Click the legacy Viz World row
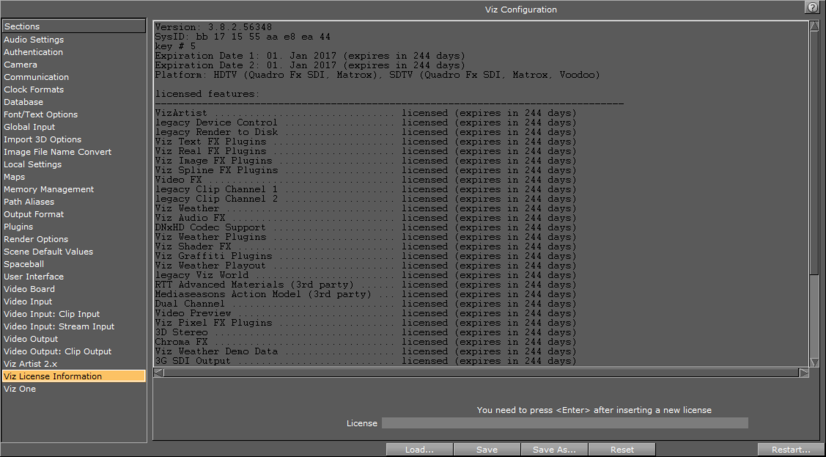The image size is (826, 457). 366,275
